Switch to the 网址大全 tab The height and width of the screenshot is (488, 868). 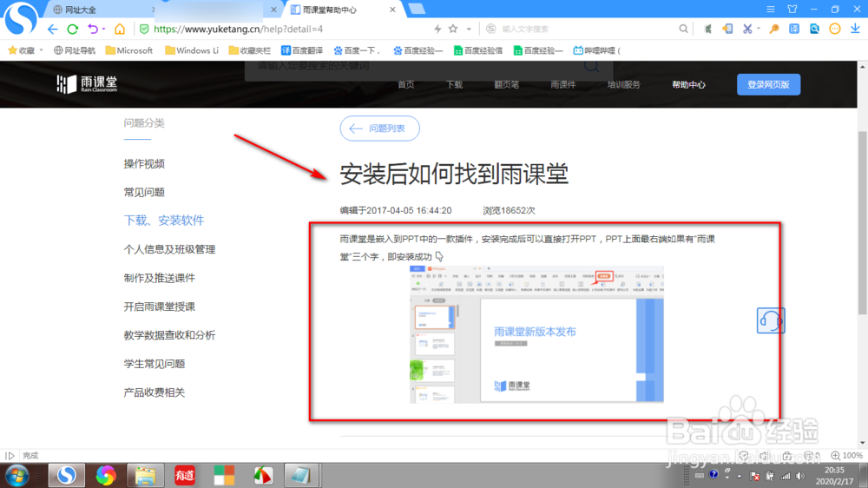tap(100, 10)
